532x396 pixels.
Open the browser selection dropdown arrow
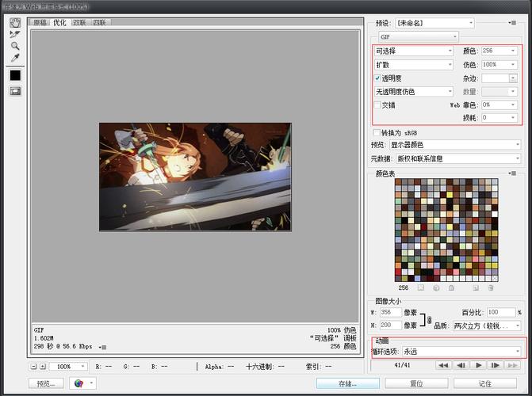[91, 383]
